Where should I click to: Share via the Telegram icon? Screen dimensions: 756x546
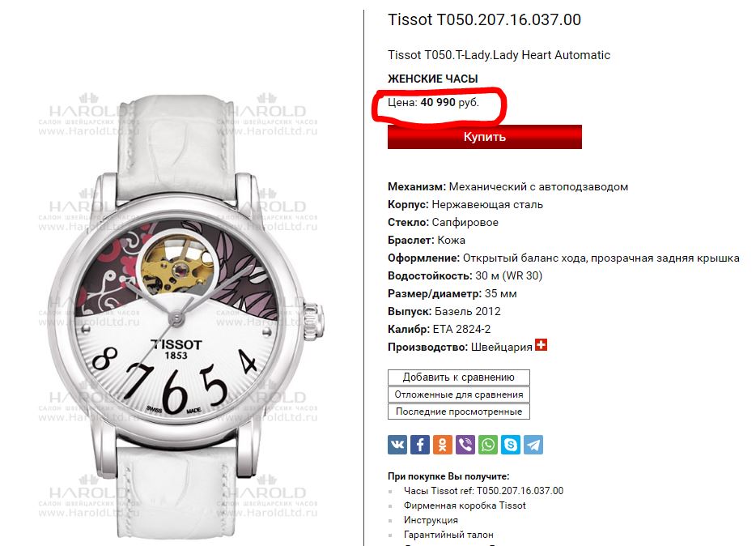click(x=533, y=445)
